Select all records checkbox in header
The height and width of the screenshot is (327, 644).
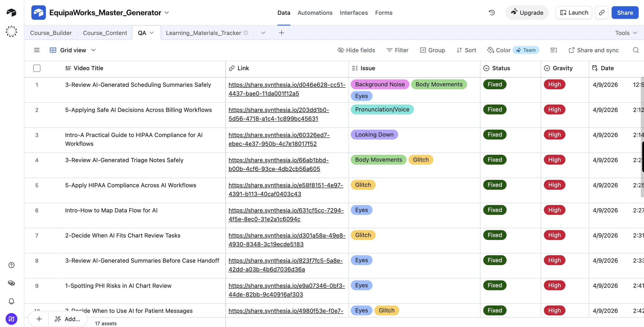tap(37, 68)
